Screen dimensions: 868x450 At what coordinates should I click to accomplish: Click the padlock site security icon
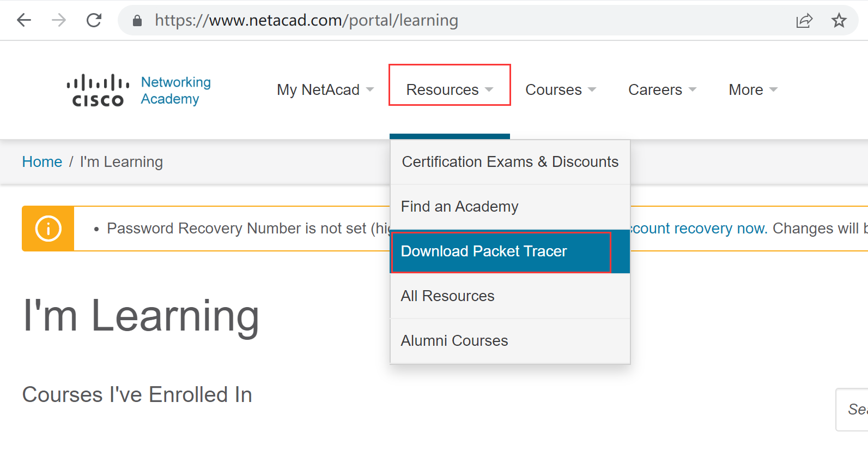pyautogui.click(x=137, y=21)
